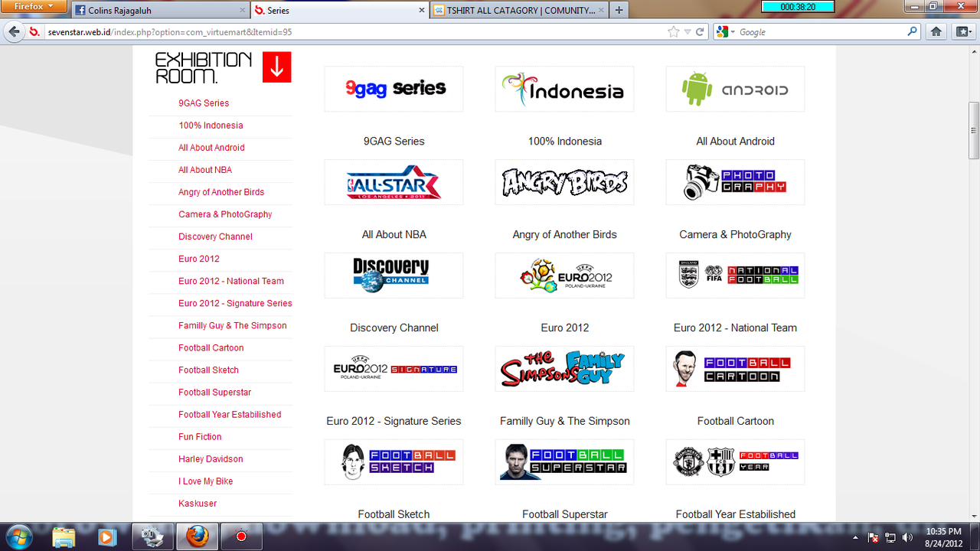
Task: Reload the page with refresh icon
Action: point(700,32)
